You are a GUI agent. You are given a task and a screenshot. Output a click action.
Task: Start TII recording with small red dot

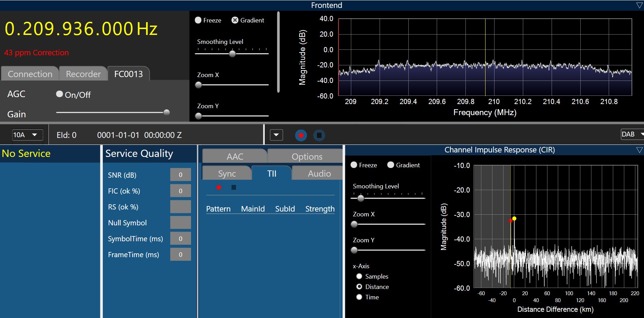(219, 187)
